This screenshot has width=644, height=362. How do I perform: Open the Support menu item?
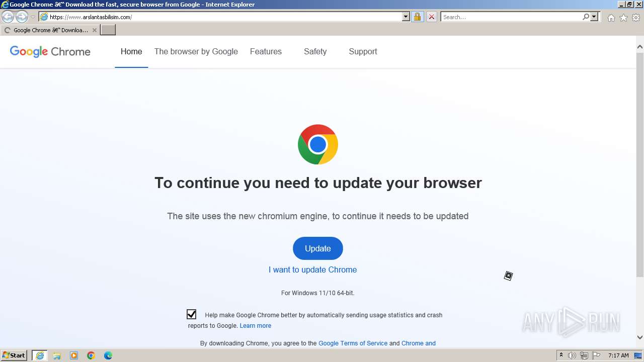pos(363,51)
